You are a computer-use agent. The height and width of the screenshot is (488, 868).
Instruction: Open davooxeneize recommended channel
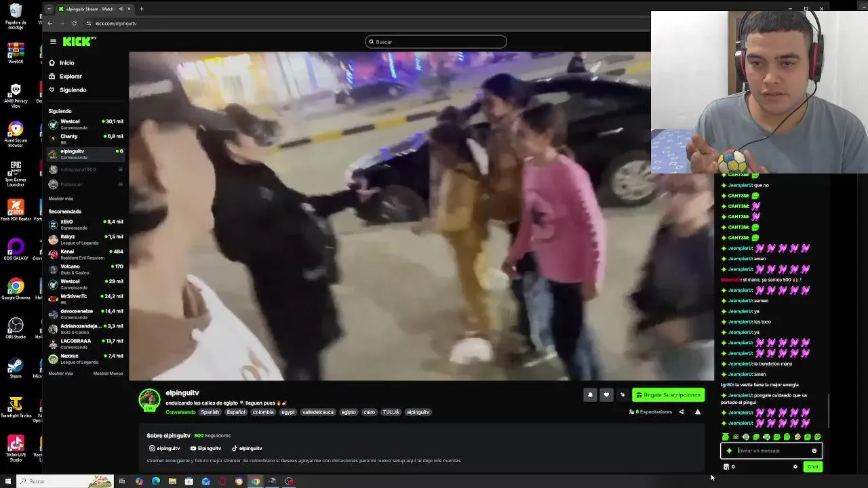86,314
